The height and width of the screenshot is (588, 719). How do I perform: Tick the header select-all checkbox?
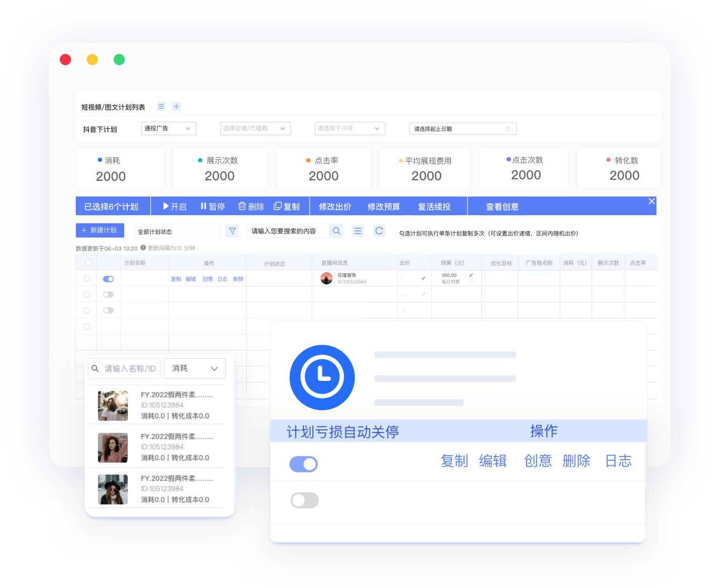[x=88, y=262]
